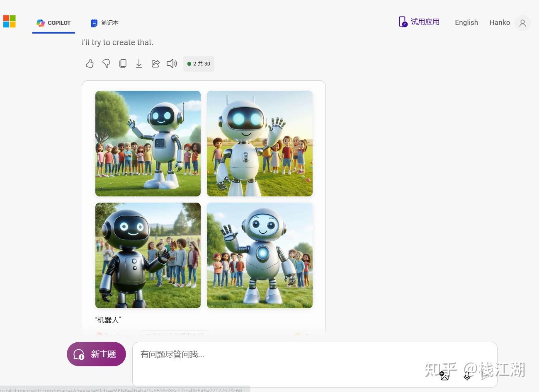This screenshot has width=539, height=392.
Task: Activate the microphone voice input icon
Action: (467, 376)
